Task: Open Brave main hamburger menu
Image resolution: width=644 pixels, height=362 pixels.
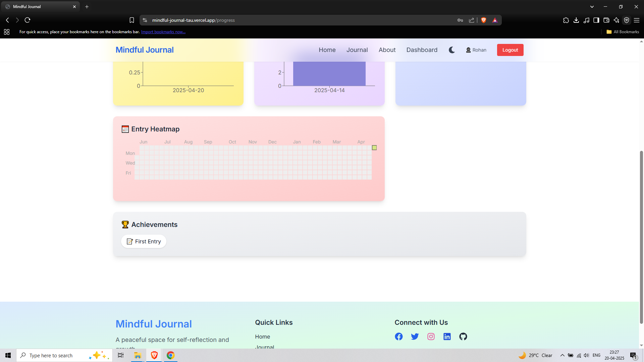Action: (636, 20)
